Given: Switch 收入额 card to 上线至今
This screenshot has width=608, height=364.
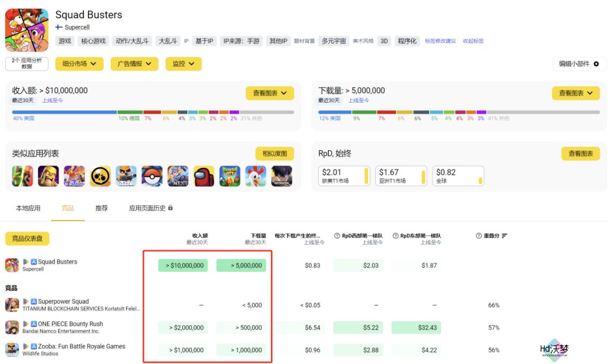Looking at the screenshot, I should 52,100.
